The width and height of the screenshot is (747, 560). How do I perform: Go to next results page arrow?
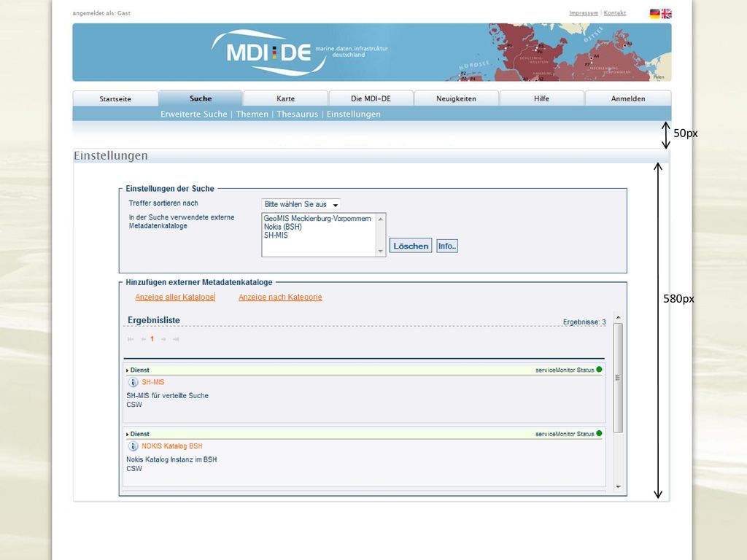[x=163, y=339]
